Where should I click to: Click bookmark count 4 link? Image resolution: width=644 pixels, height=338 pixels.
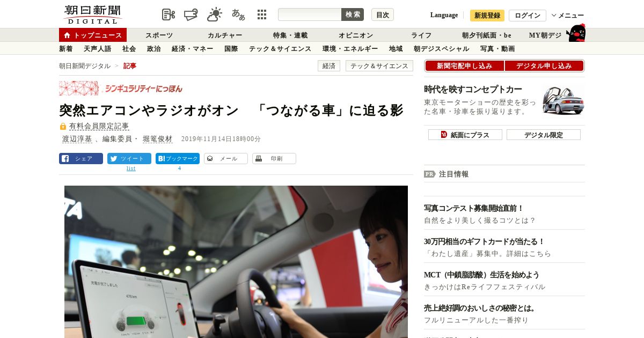[x=179, y=168]
